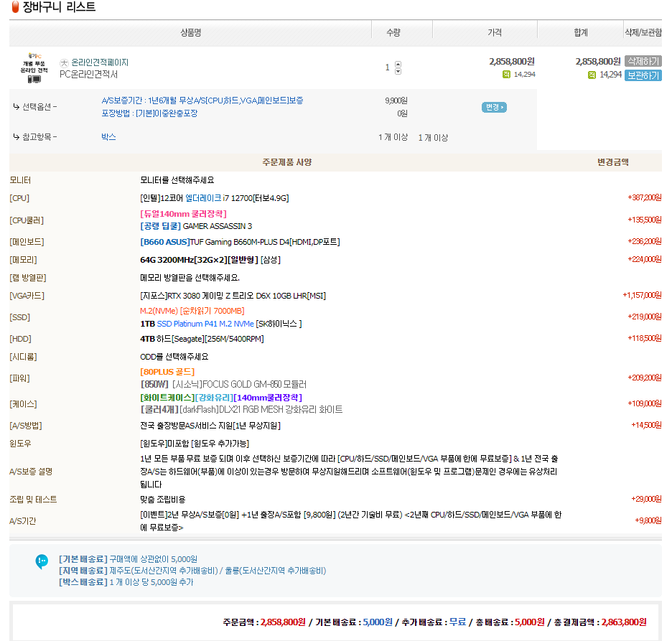The width and height of the screenshot is (672, 641).
Task: Click the PC온라인견적서 product name
Action: 89,75
